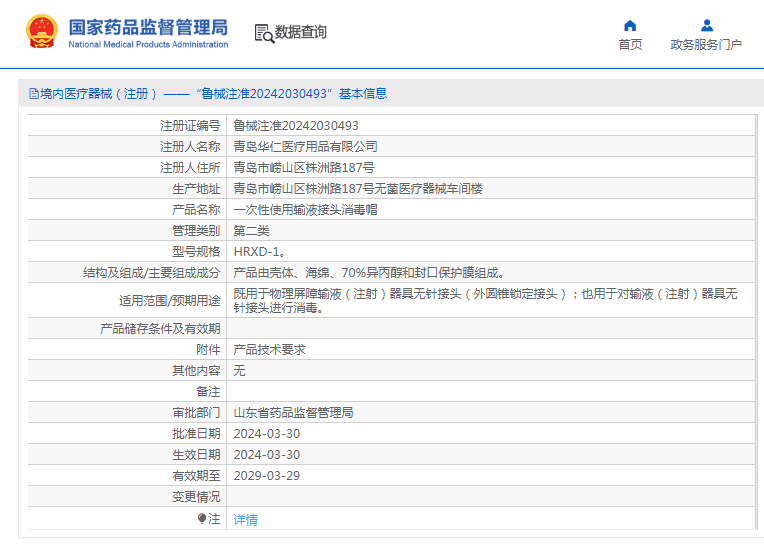Go to 首页 text link

(x=630, y=44)
